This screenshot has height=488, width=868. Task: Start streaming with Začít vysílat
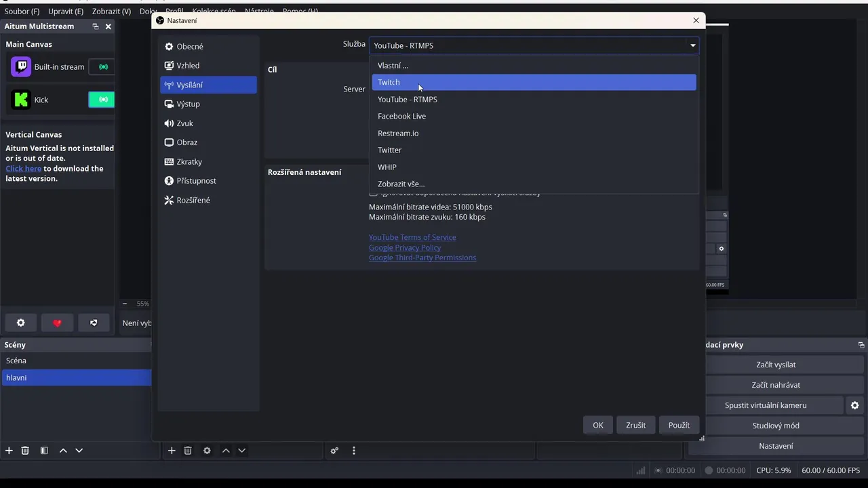click(776, 365)
